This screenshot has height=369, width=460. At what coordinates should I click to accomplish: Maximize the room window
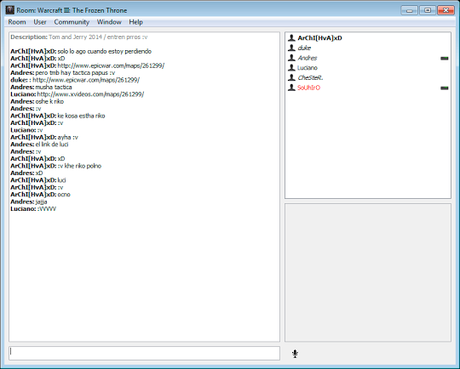(x=427, y=10)
